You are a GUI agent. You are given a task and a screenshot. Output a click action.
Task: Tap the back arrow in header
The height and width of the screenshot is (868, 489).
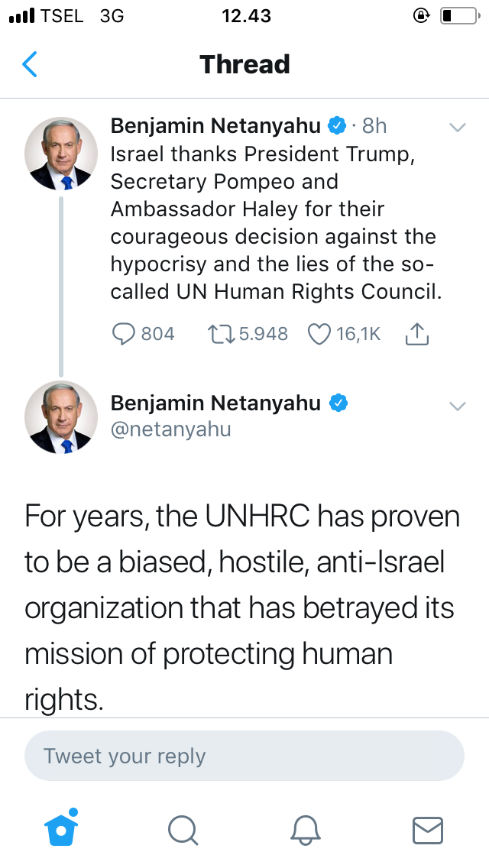(30, 64)
